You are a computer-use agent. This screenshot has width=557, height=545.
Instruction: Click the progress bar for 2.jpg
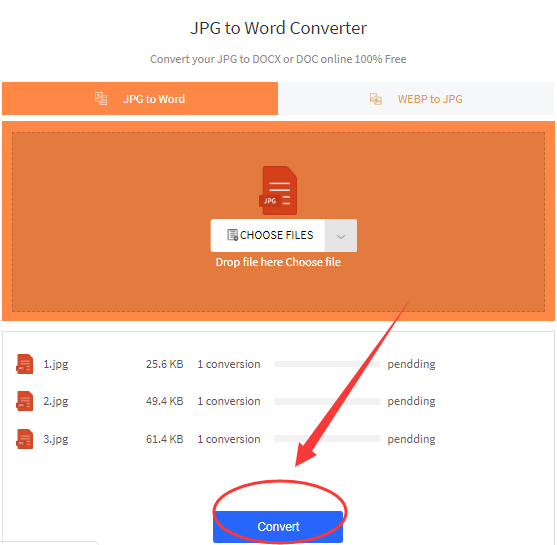click(327, 401)
